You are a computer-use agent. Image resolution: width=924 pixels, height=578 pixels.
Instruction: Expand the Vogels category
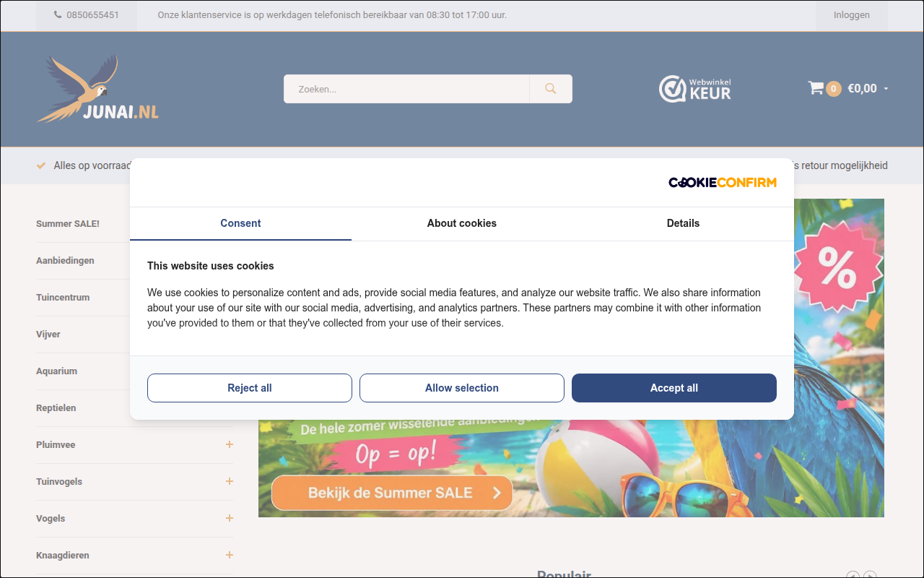tap(230, 518)
